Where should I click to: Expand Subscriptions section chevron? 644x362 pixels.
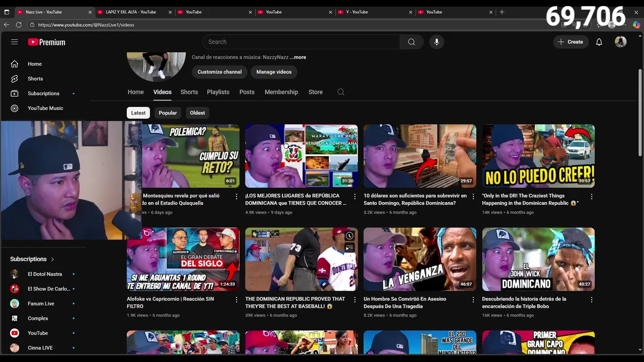[x=52, y=259]
